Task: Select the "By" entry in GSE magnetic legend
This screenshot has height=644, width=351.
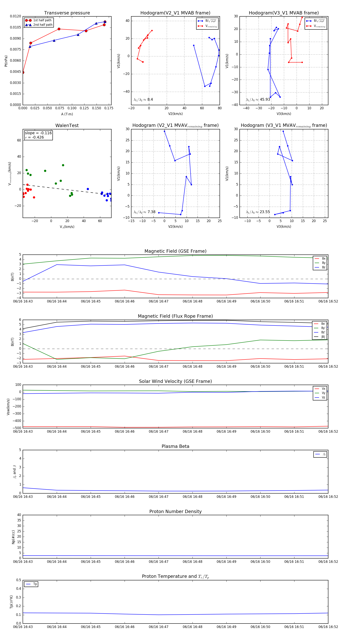Action: pos(320,263)
